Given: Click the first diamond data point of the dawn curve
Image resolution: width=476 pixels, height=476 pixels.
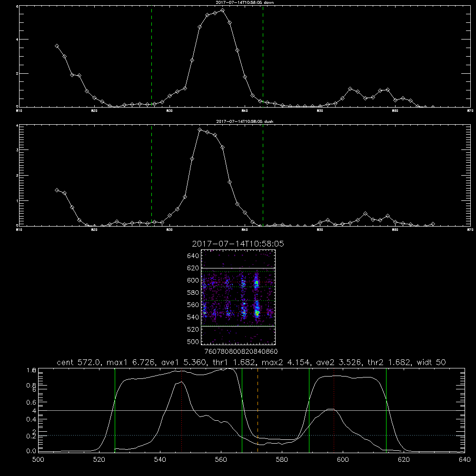Looking at the screenshot, I should (57, 46).
